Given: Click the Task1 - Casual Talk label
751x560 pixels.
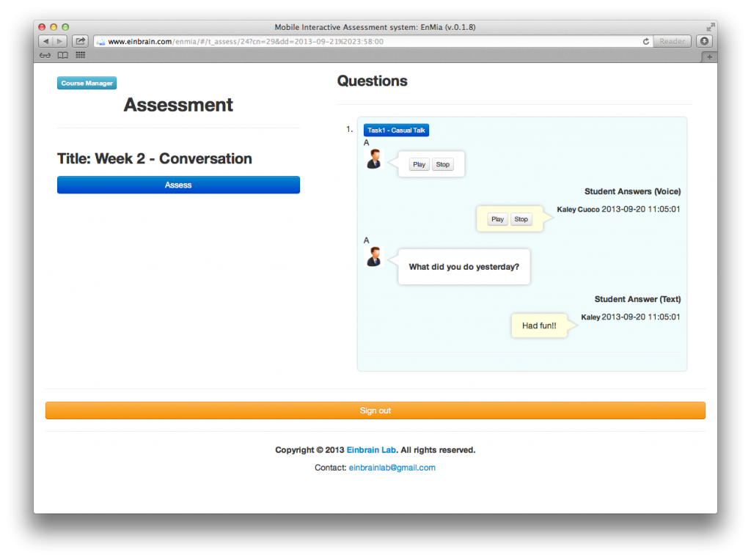Looking at the screenshot, I should [396, 130].
